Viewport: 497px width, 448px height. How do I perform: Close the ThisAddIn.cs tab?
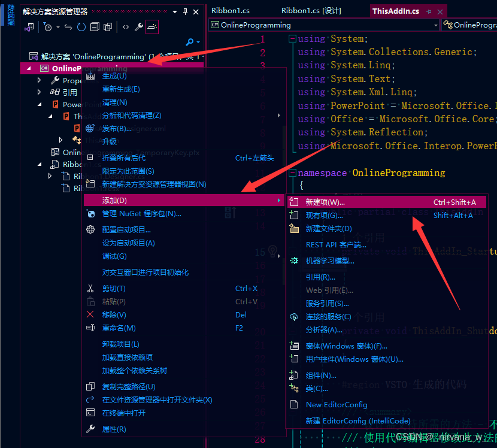[x=440, y=12]
